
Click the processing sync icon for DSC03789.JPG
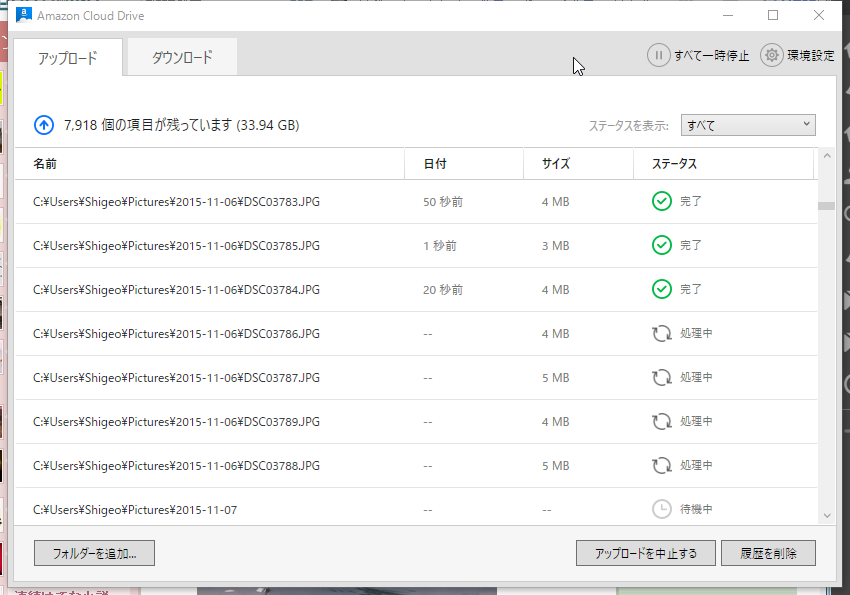point(661,421)
